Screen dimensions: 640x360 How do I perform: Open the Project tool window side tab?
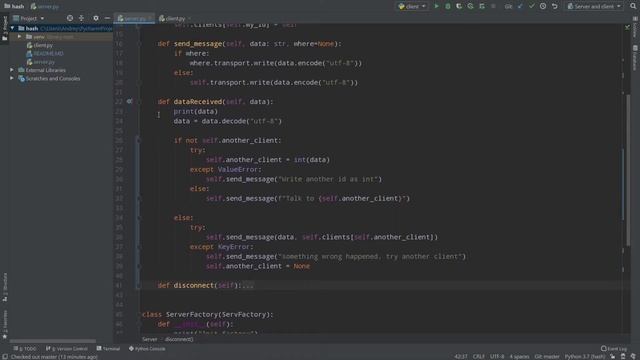[4, 28]
